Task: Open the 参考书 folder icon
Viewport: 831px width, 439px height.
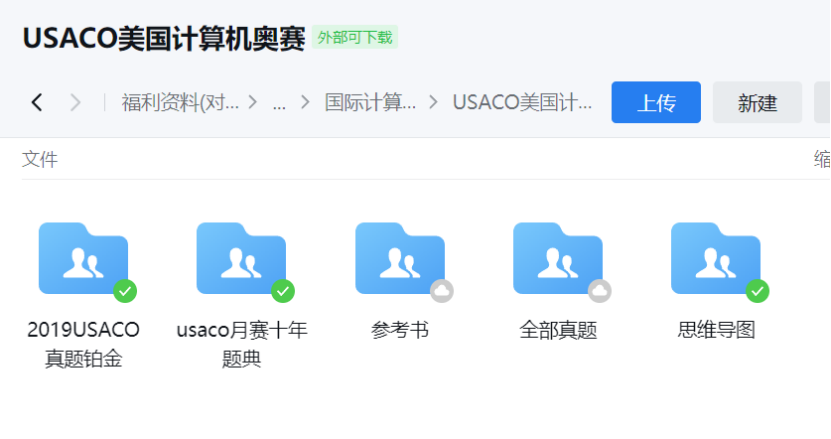Action: pyautogui.click(x=400, y=258)
